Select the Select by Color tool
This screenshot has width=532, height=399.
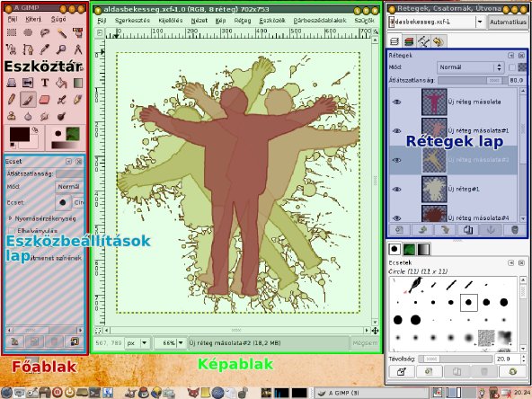[x=78, y=32]
